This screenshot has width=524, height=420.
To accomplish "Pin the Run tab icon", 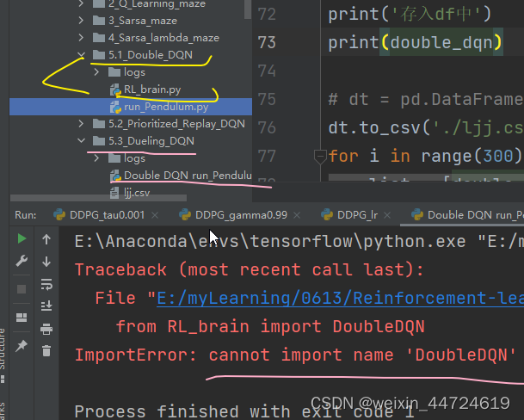I will click(x=22, y=346).
